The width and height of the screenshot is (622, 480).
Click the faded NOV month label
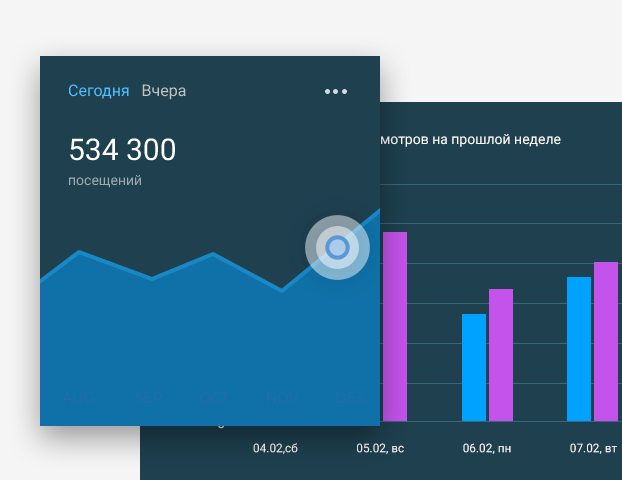[x=283, y=398]
